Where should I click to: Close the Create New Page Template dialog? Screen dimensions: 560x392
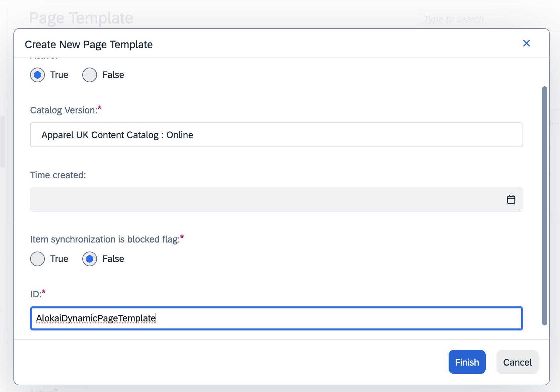tap(526, 43)
